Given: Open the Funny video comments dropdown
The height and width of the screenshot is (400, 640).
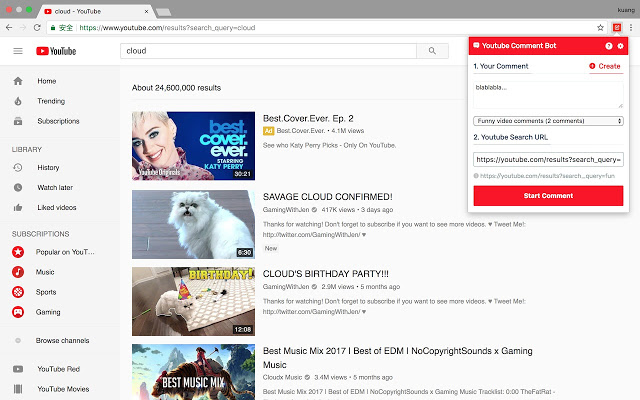Looking at the screenshot, I should pos(548,121).
